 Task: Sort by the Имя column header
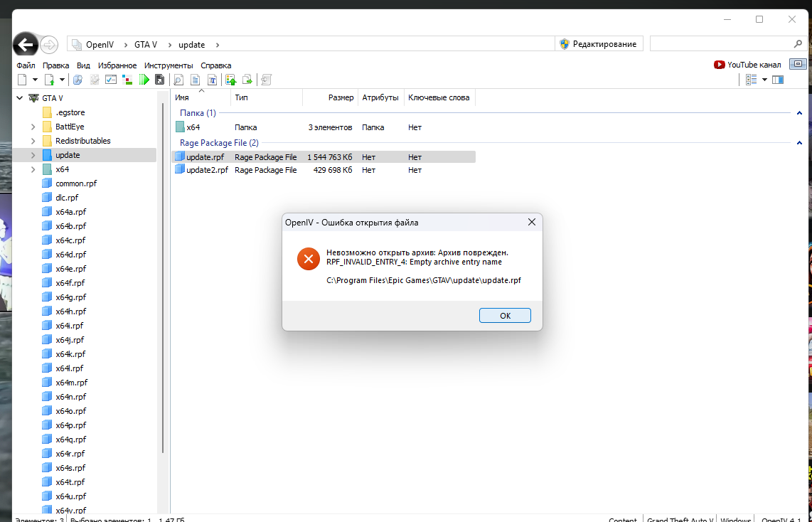pos(201,97)
